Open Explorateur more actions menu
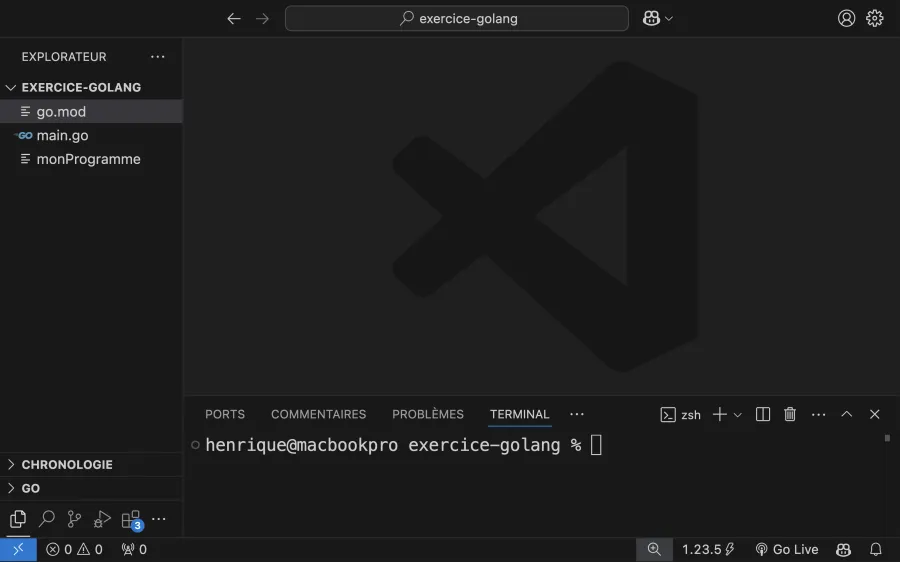The width and height of the screenshot is (900, 562). [158, 57]
